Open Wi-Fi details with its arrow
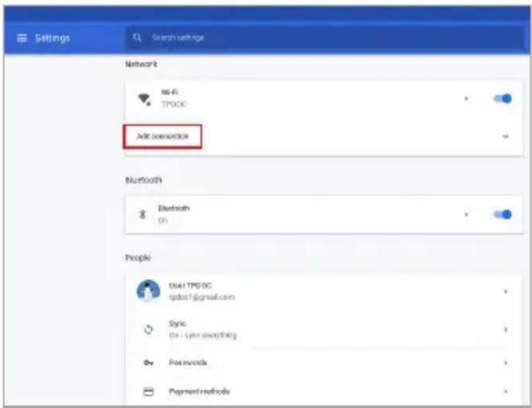This screenshot has height=408, width=532. point(467,99)
